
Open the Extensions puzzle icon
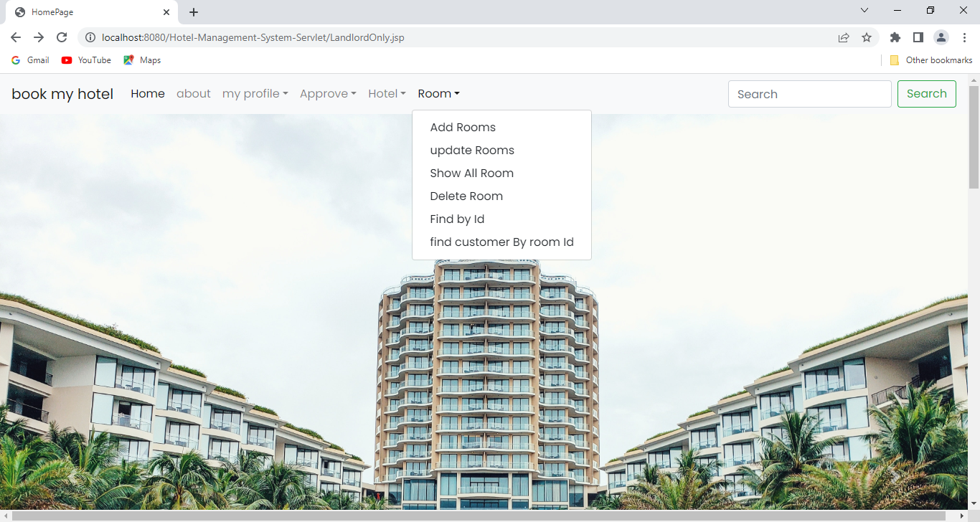click(x=895, y=37)
